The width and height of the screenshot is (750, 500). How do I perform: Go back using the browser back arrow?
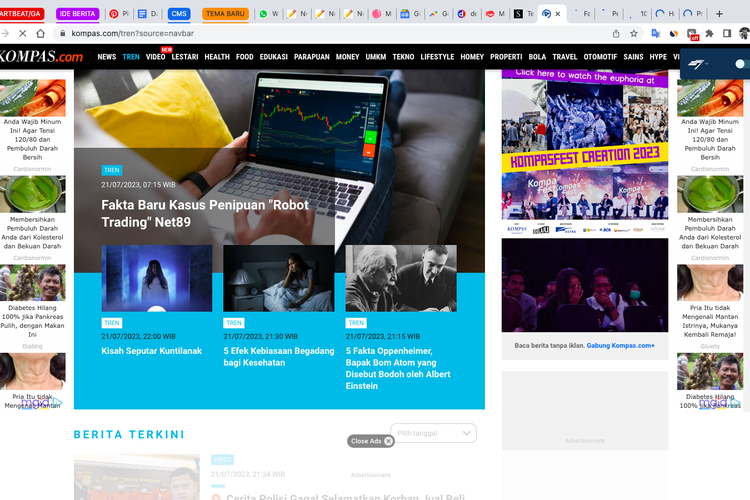click(x=4, y=33)
